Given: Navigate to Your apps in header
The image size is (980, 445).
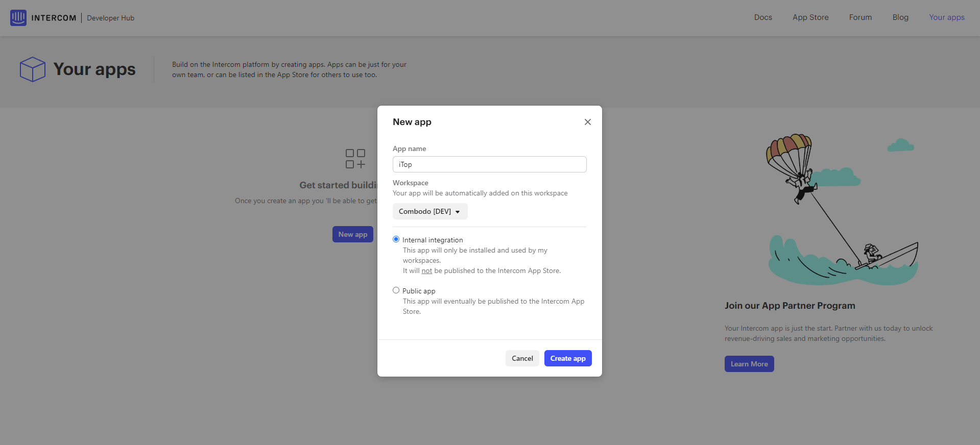Looking at the screenshot, I should (x=946, y=17).
